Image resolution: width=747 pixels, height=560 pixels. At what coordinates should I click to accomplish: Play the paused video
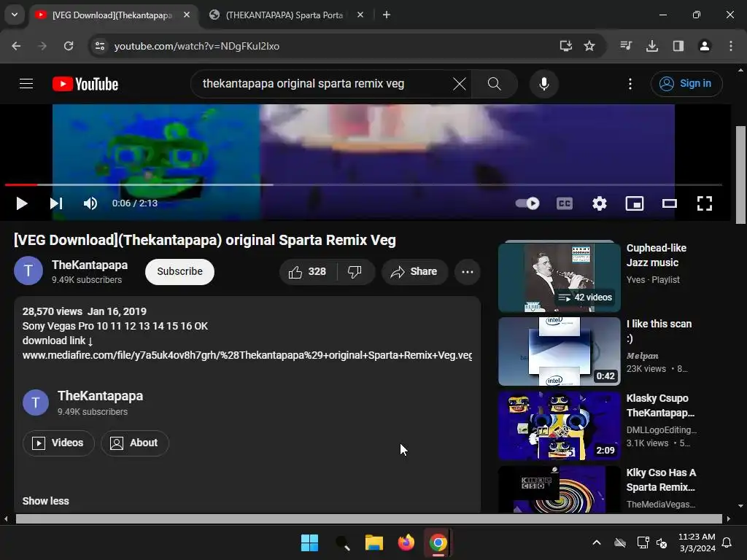click(x=21, y=204)
